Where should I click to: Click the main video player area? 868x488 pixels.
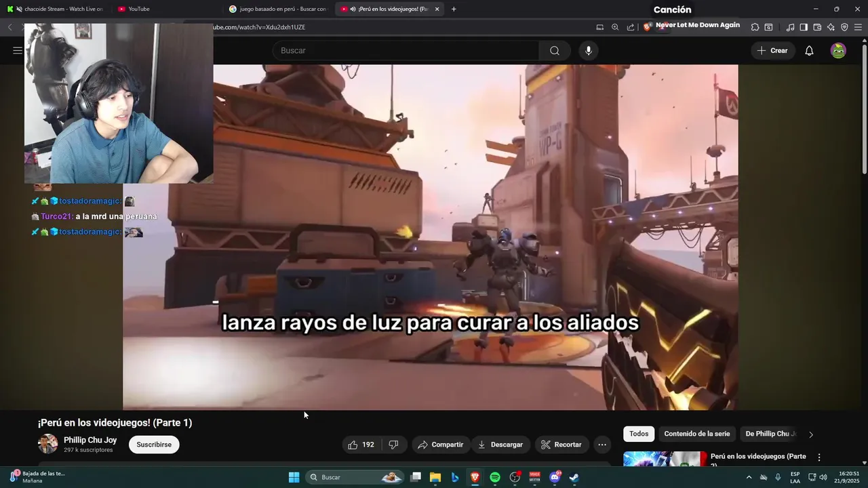click(430, 237)
